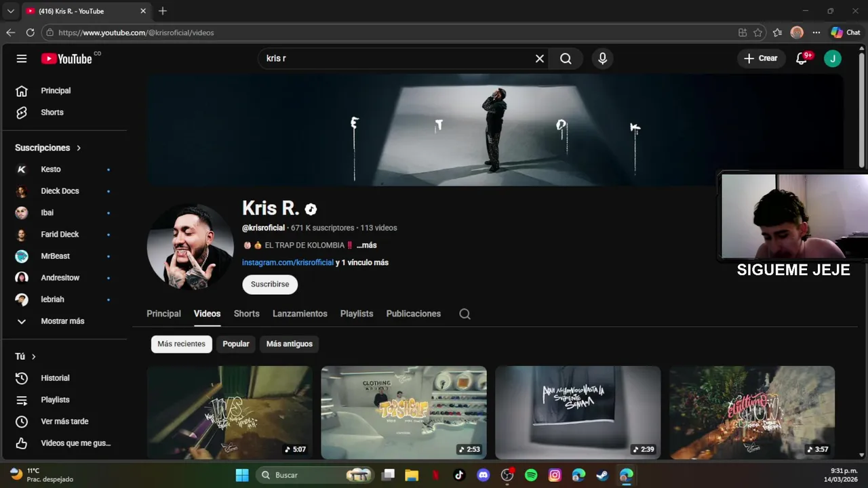Open Spotify from the taskbar
The width and height of the screenshot is (868, 488).
[531, 475]
